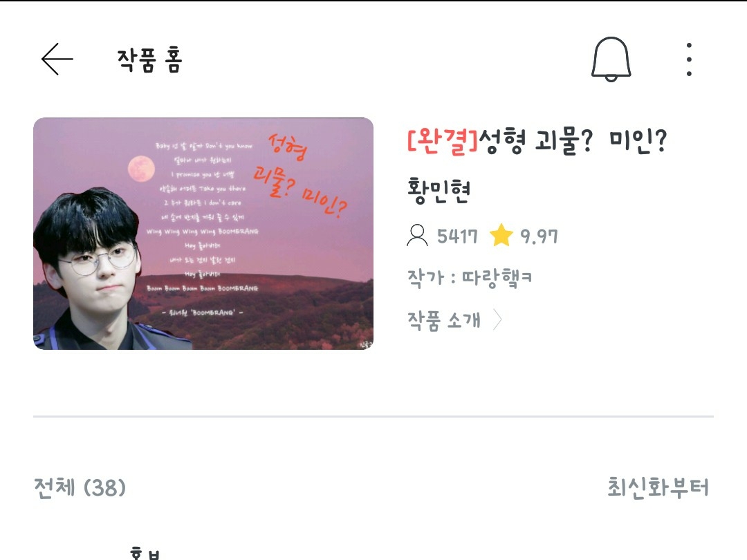Open author profile 따랑핵ㅋ
The height and width of the screenshot is (560, 747).
pyautogui.click(x=497, y=278)
